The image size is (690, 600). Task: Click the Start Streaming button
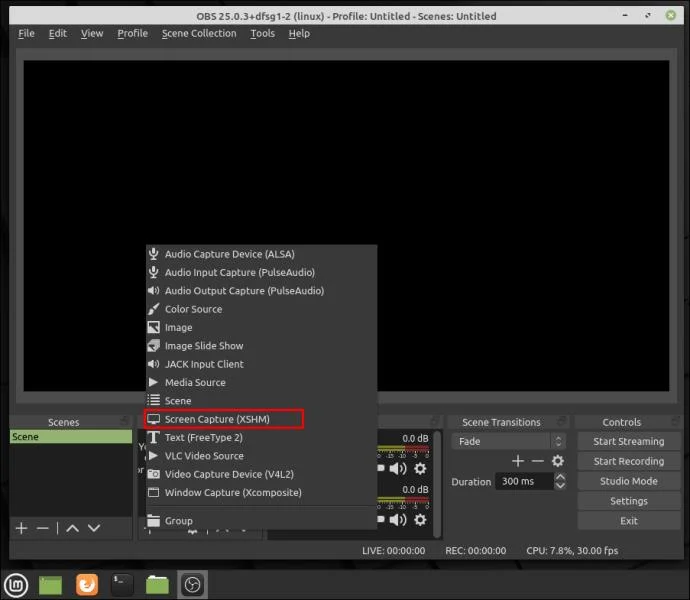(x=628, y=442)
